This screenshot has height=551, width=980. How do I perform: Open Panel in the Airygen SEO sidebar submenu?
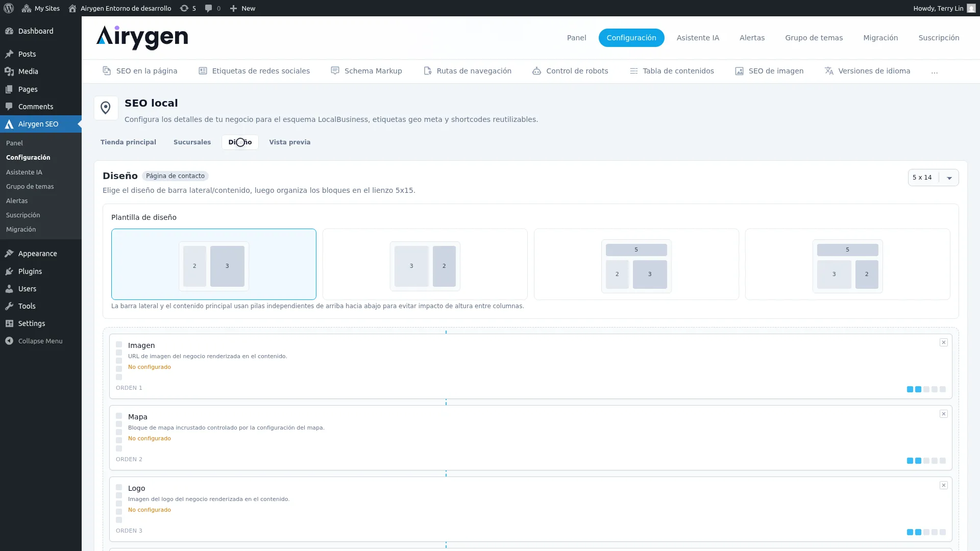tap(14, 143)
